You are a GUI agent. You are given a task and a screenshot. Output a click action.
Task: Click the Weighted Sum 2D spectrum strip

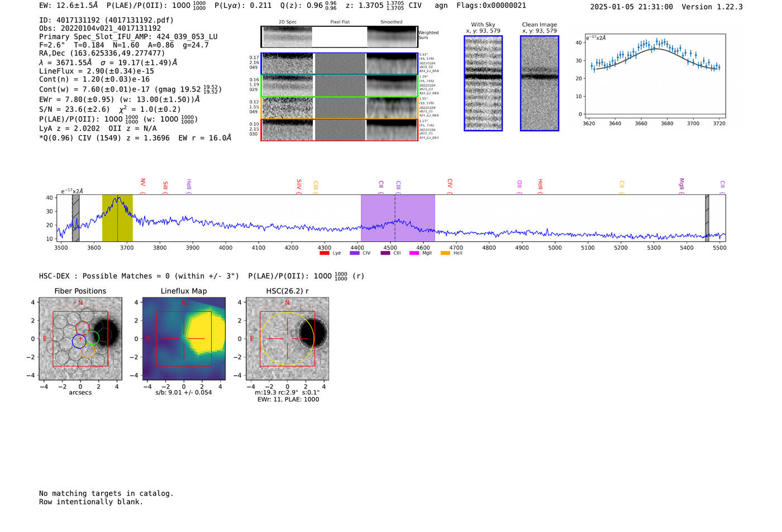(340, 36)
